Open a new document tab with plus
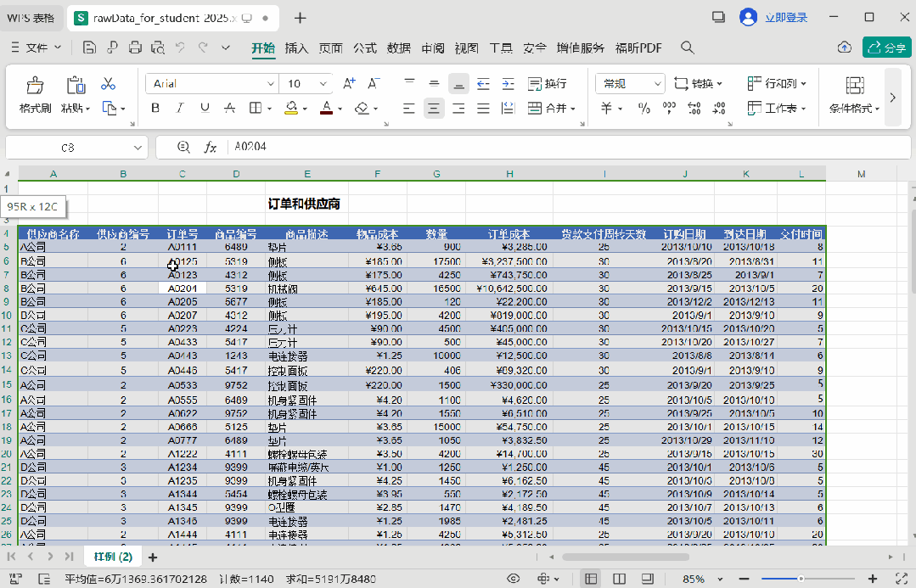This screenshot has height=588, width=916. click(x=301, y=18)
